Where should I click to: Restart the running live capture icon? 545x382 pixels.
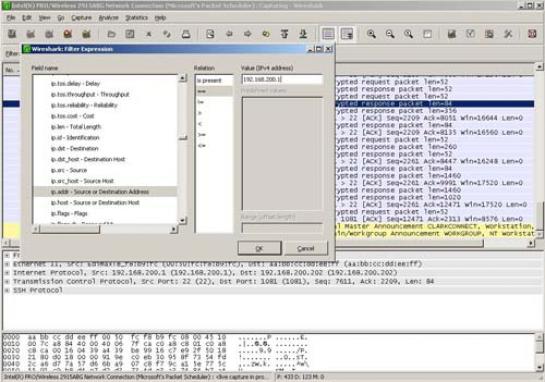(86, 34)
